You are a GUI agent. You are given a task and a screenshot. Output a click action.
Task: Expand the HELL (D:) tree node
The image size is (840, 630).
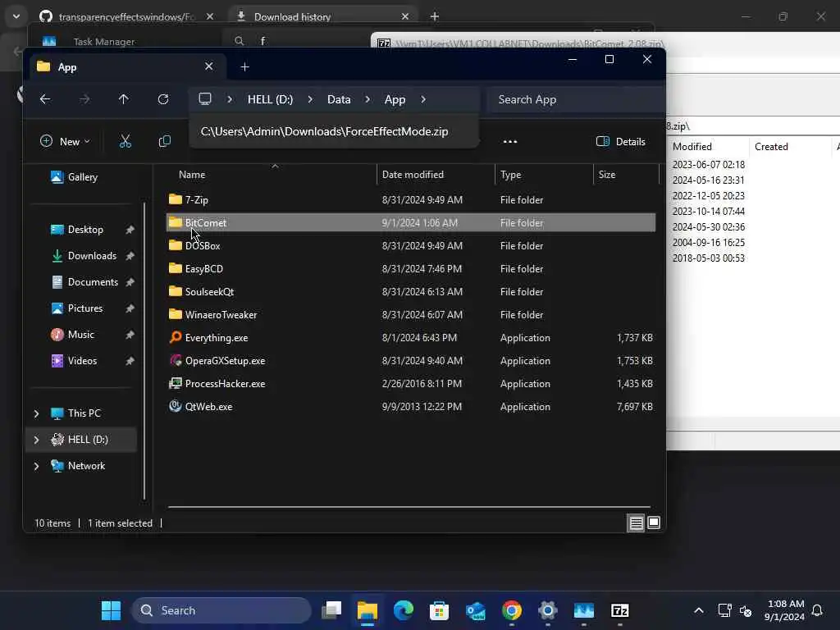click(x=36, y=440)
